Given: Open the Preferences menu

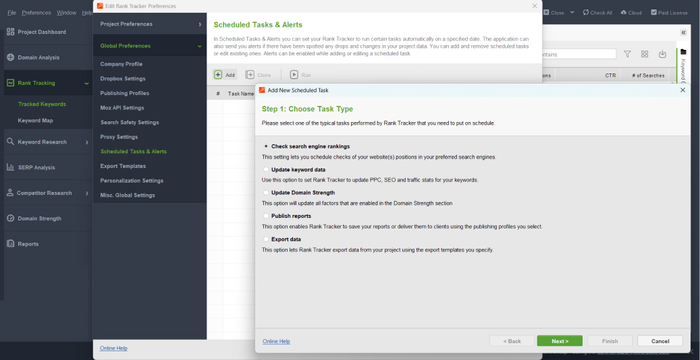Looking at the screenshot, I should pyautogui.click(x=36, y=13).
